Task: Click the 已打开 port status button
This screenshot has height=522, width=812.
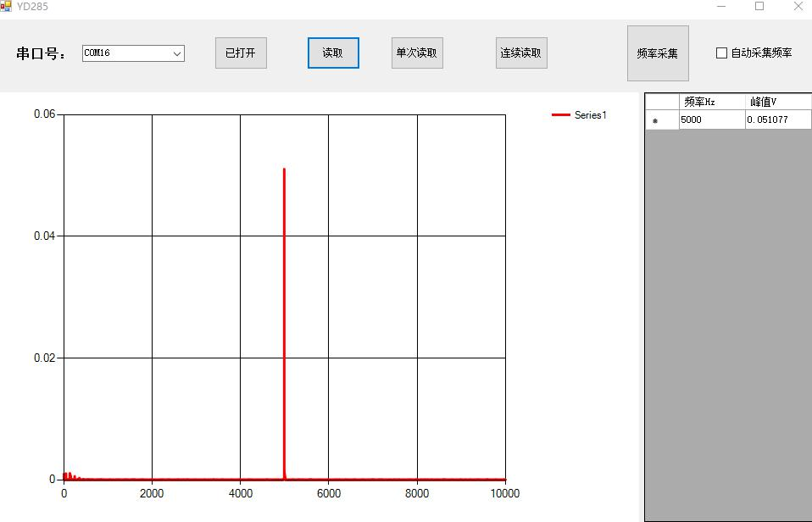Action: [241, 53]
